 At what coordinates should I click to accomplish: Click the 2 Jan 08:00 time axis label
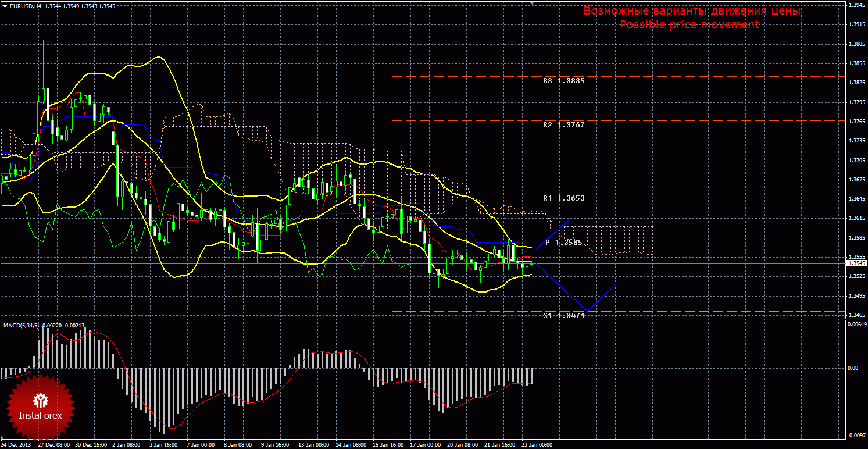[x=126, y=445]
